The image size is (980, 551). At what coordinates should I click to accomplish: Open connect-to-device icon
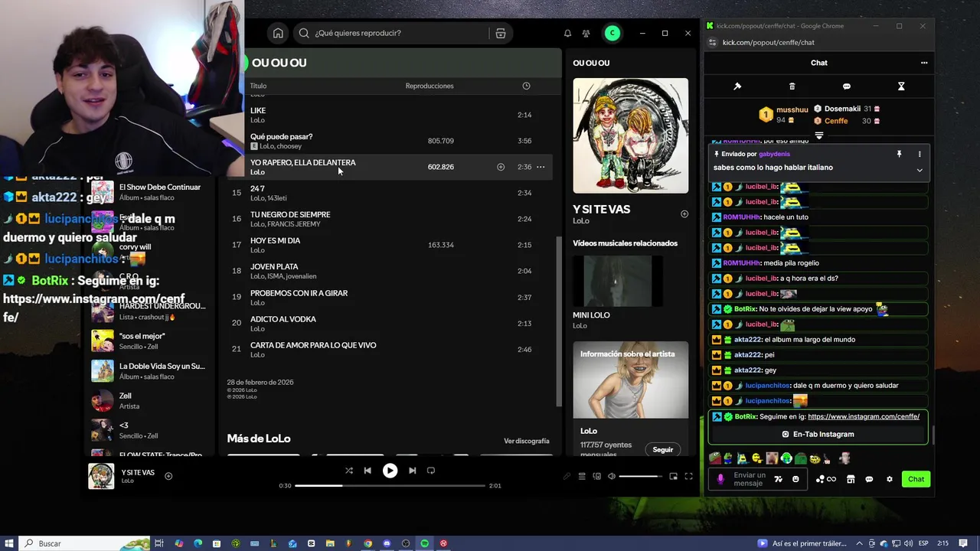coord(597,476)
